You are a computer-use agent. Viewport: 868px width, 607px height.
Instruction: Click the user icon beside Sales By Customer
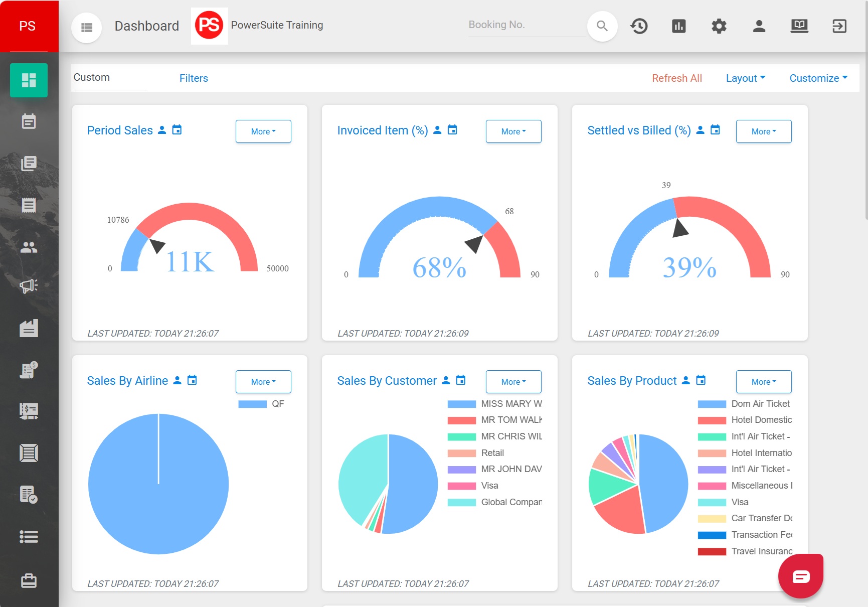pos(446,380)
